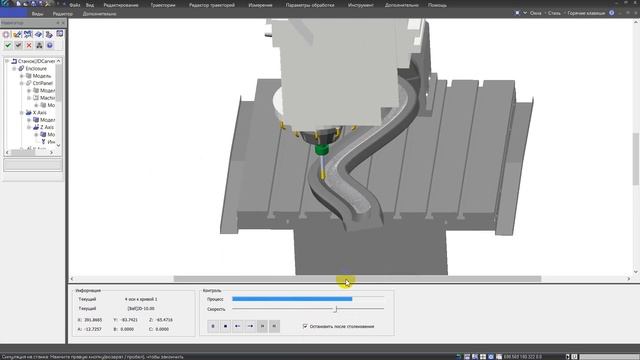Click the Окна option at top right
This screenshot has height=360, width=640.
(536, 13)
